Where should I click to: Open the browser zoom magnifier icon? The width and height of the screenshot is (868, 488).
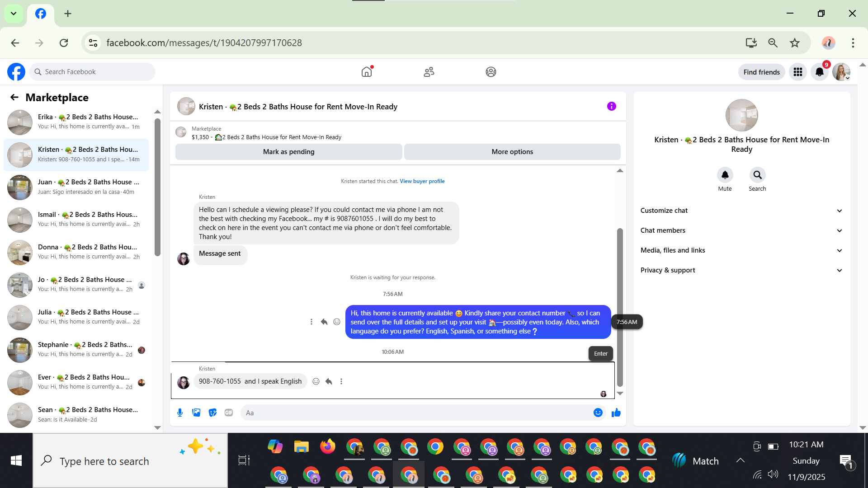[773, 43]
